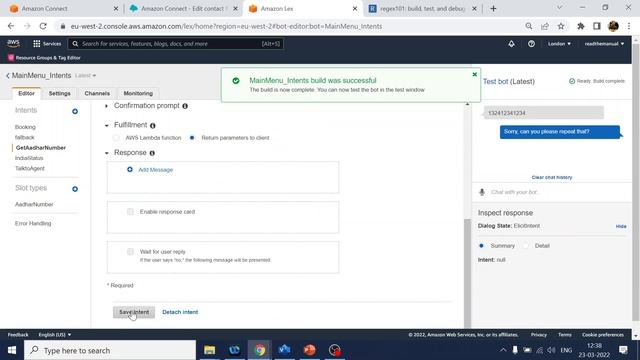Close the build success notification
Viewport: 640px width, 360px height.
(x=474, y=74)
